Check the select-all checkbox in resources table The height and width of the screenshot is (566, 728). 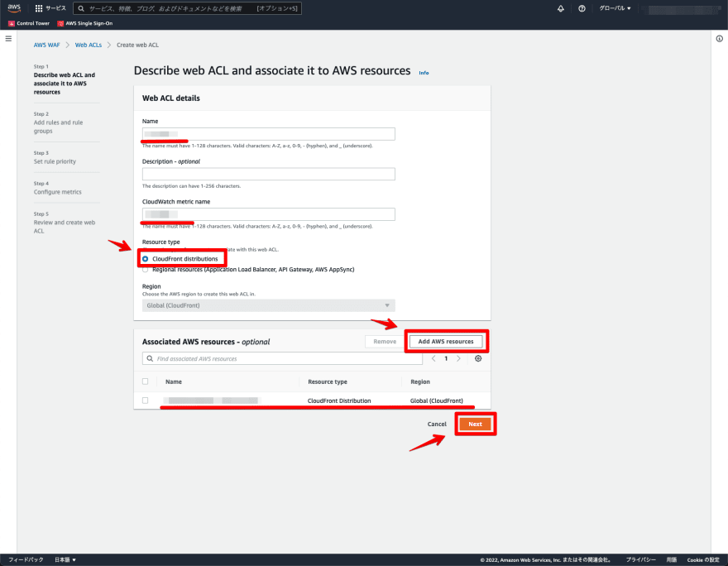click(x=146, y=381)
